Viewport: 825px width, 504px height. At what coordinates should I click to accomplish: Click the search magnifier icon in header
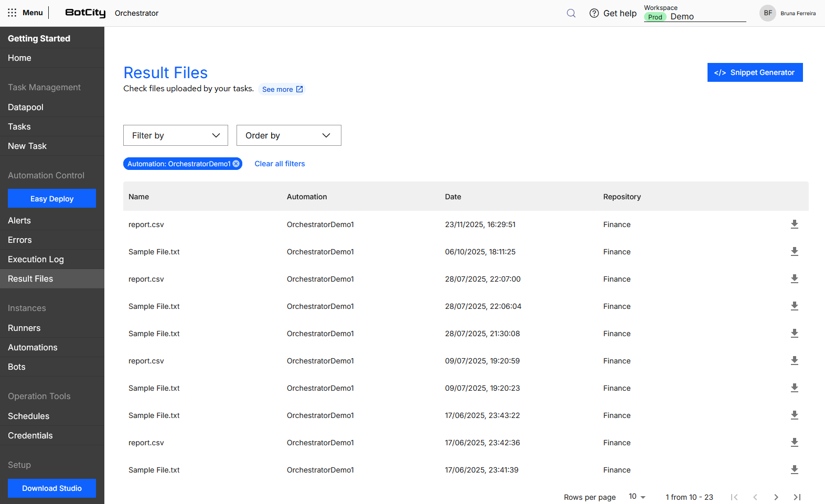coord(571,13)
